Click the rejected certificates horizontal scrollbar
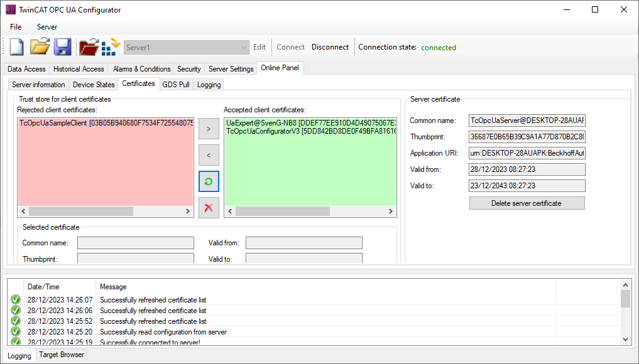The image size is (639, 364). [106, 211]
